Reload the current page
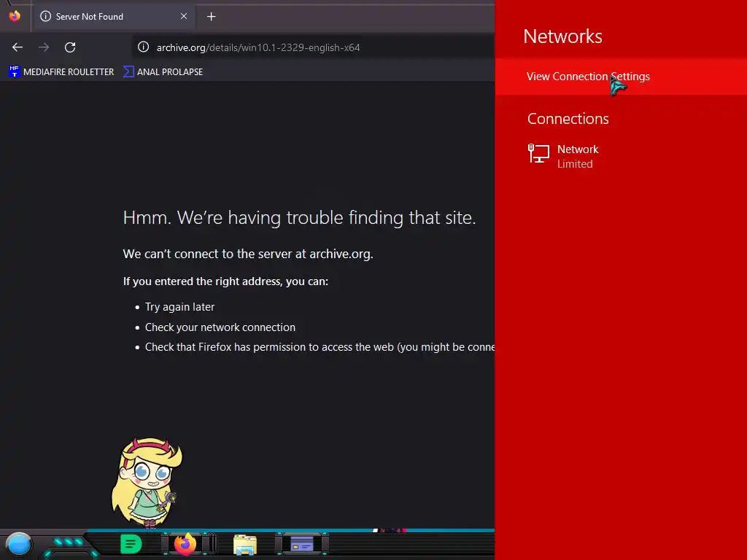The width and height of the screenshot is (747, 560). coord(70,47)
